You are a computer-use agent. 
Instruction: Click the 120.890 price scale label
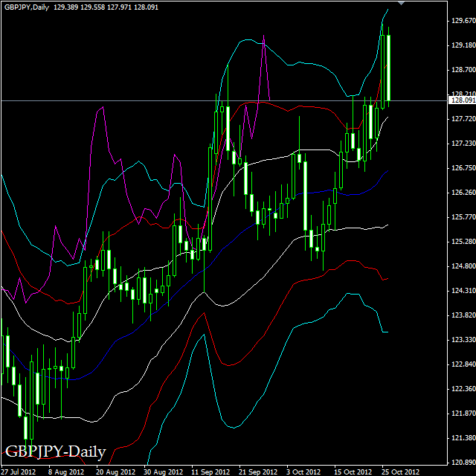tap(463, 463)
